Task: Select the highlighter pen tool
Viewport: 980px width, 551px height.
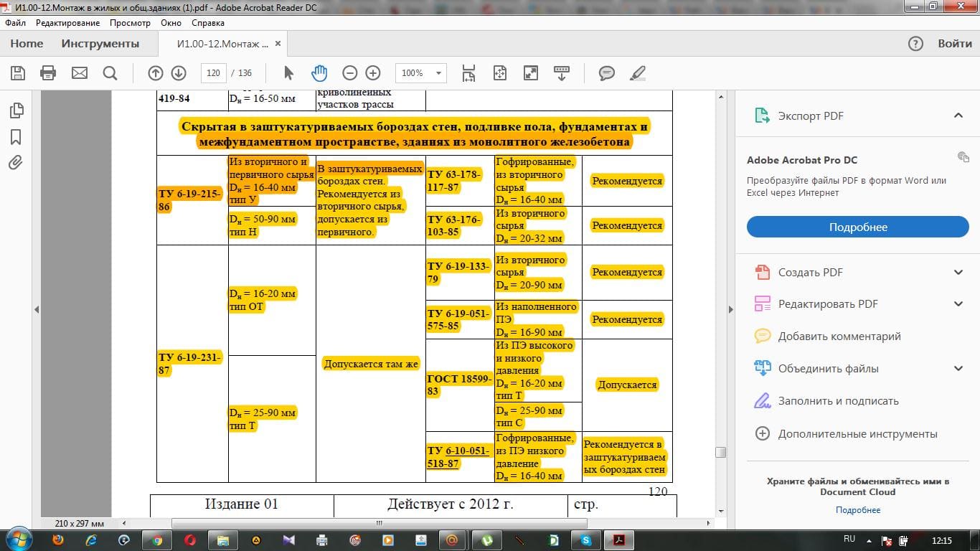Action: [636, 73]
